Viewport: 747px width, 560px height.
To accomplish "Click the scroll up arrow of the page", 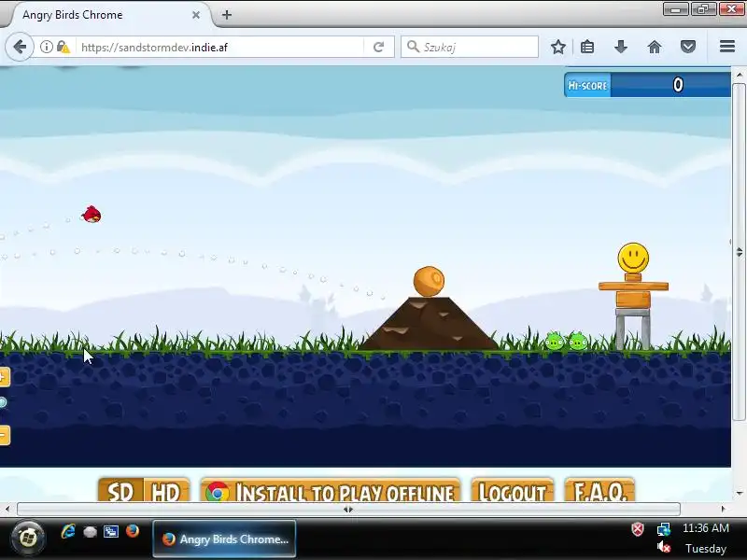I will tap(739, 75).
